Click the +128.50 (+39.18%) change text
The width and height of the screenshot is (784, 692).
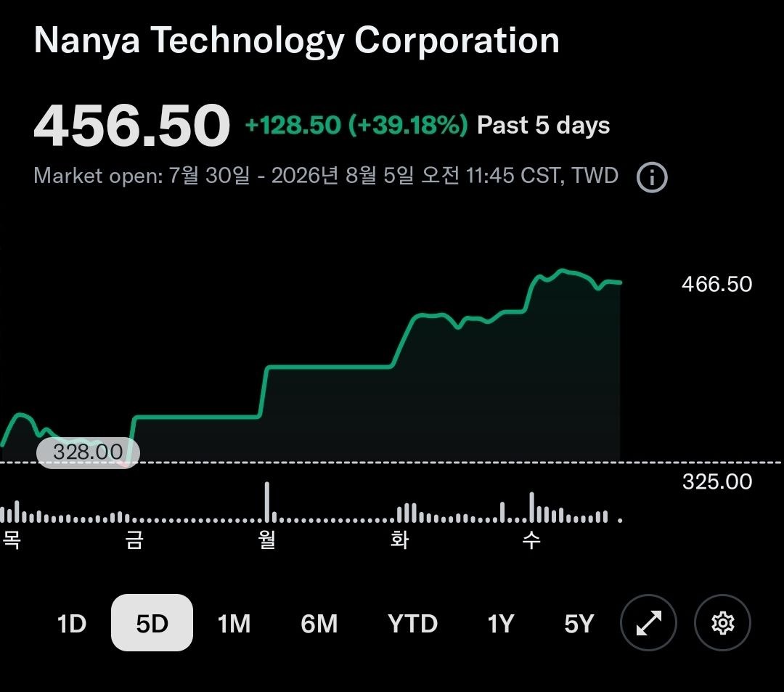tap(356, 125)
